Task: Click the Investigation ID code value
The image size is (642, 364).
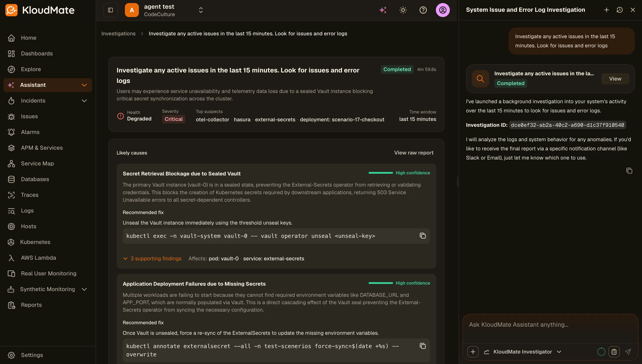Action: click(567, 125)
